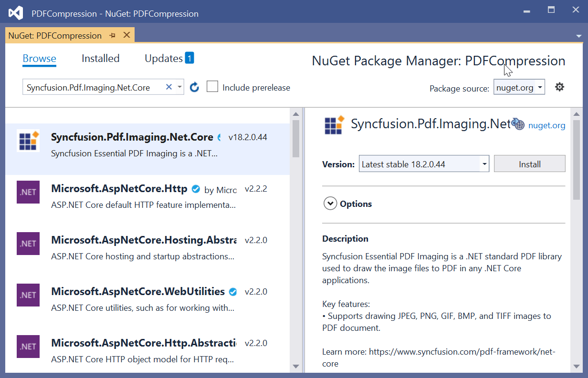Image resolution: width=588 pixels, height=378 pixels.
Task: Close the NuGet: PDFCompression tab
Action: pyautogui.click(x=126, y=35)
